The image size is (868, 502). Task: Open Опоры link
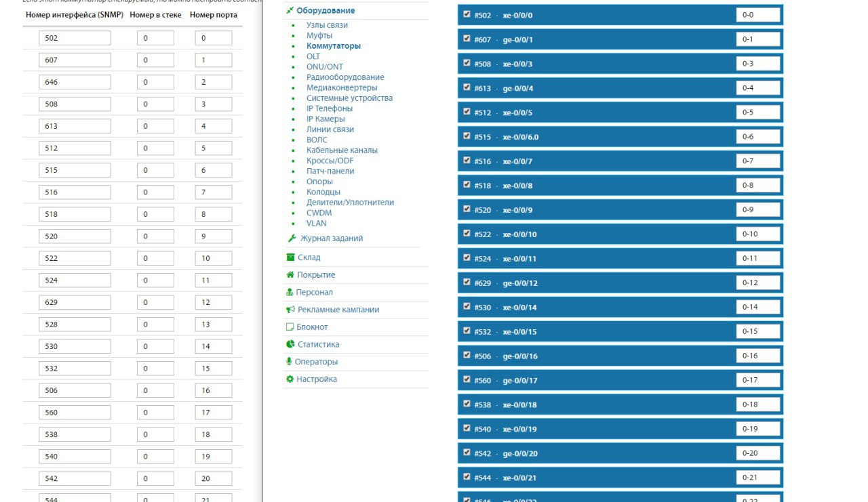319,182
